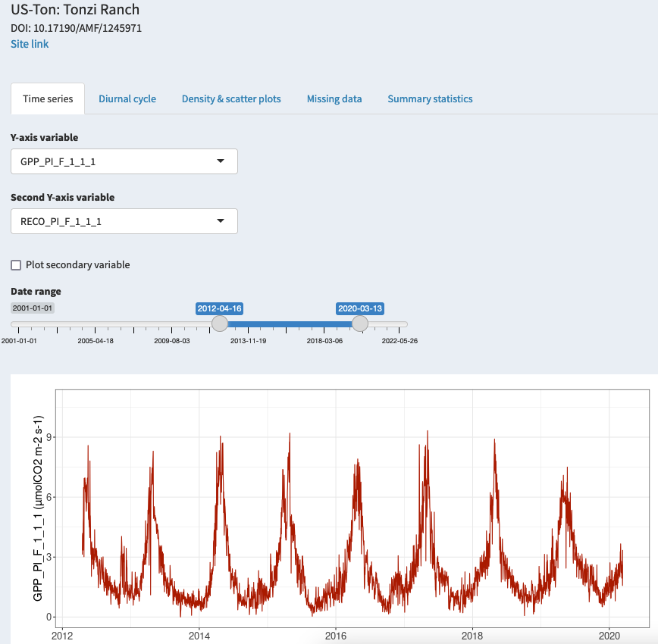
Task: Grab the 2020-03-13 end slider handle
Action: coord(359,324)
